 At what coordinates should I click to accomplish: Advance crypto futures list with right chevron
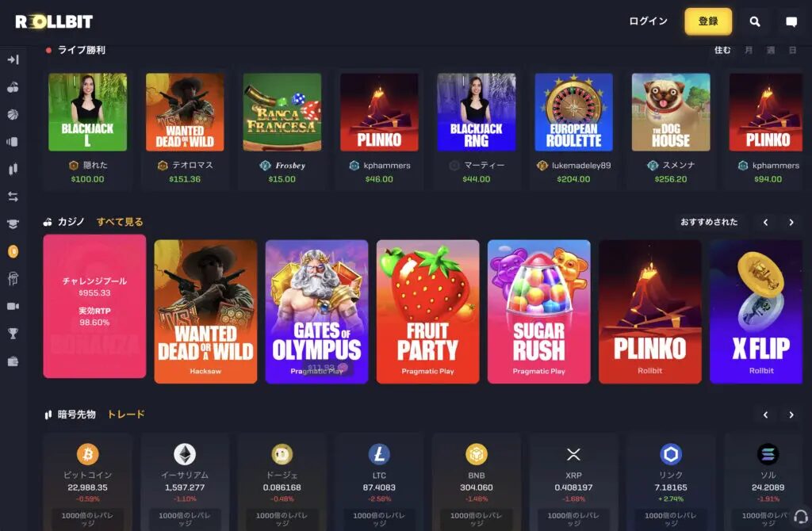click(x=791, y=414)
